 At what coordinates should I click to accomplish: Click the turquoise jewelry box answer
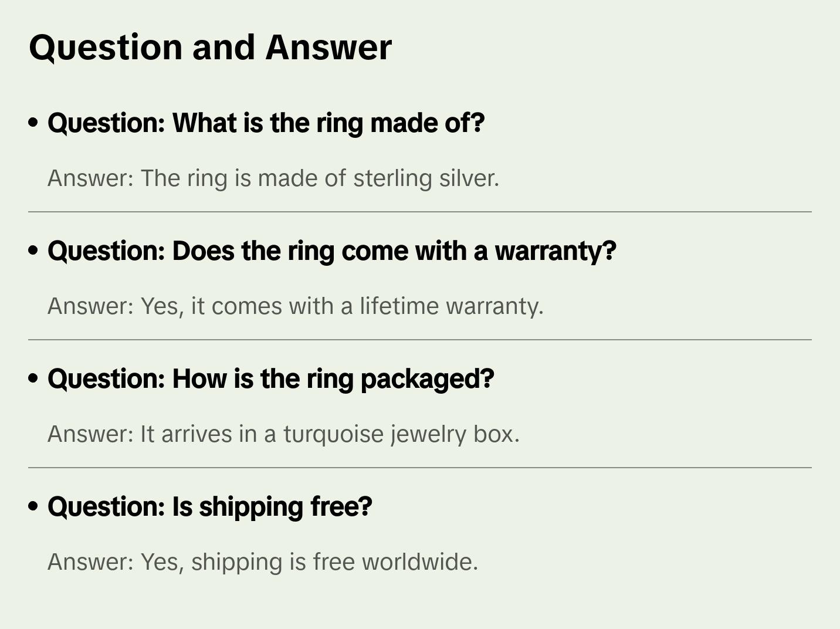(x=283, y=434)
